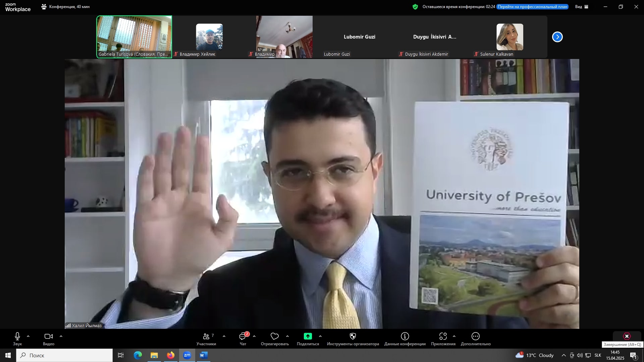This screenshot has width=644, height=362.
Task: Open Microsoft Word from the taskbar
Action: click(204, 355)
